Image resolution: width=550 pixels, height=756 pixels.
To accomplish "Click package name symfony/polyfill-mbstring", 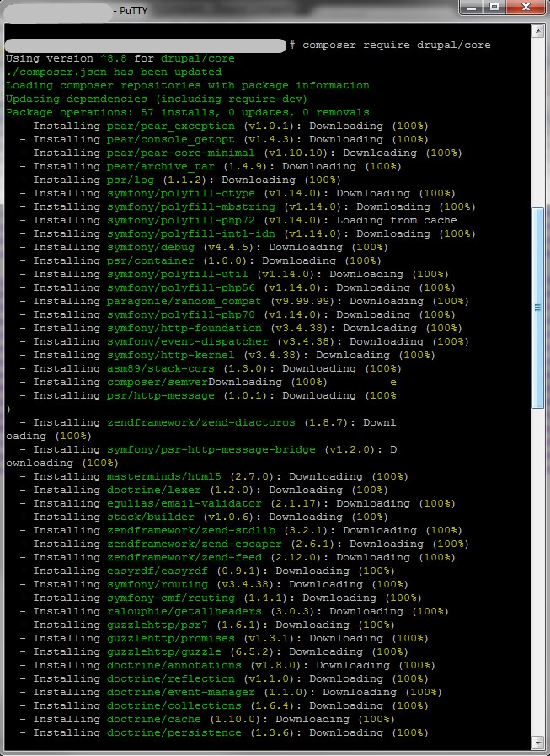I will (191, 206).
